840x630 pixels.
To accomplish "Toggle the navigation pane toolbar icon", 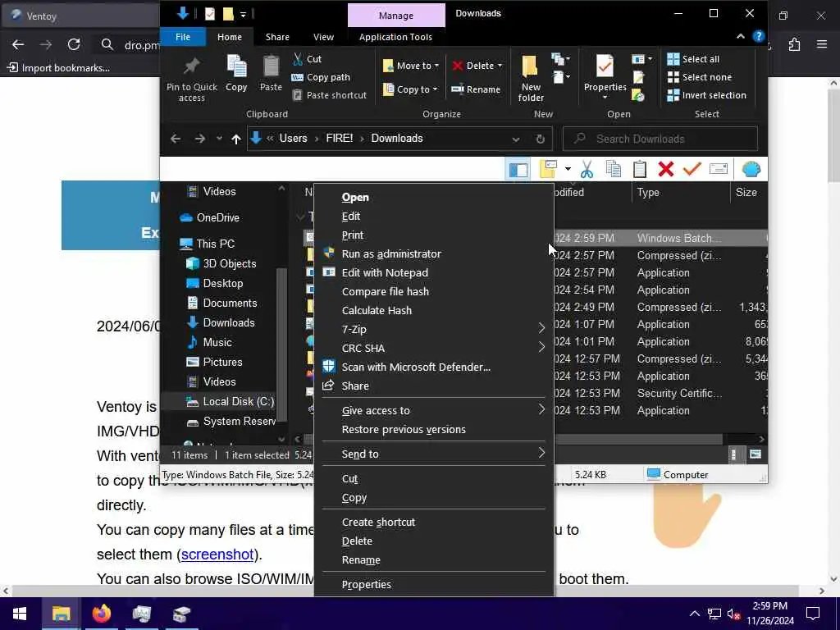I will pyautogui.click(x=518, y=170).
